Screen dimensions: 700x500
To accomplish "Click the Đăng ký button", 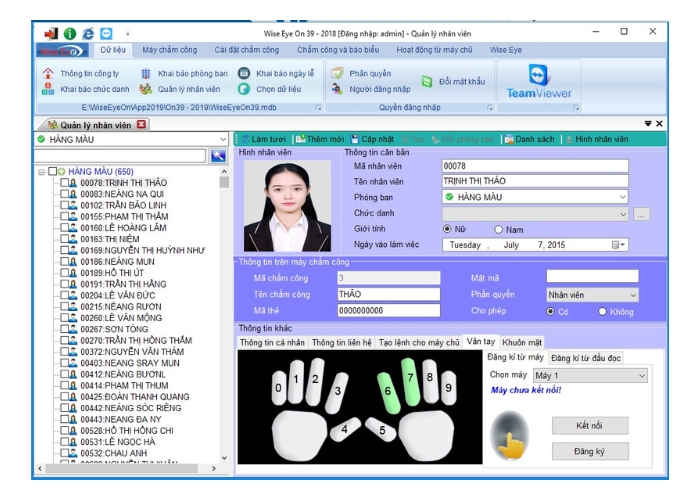I will 590,451.
